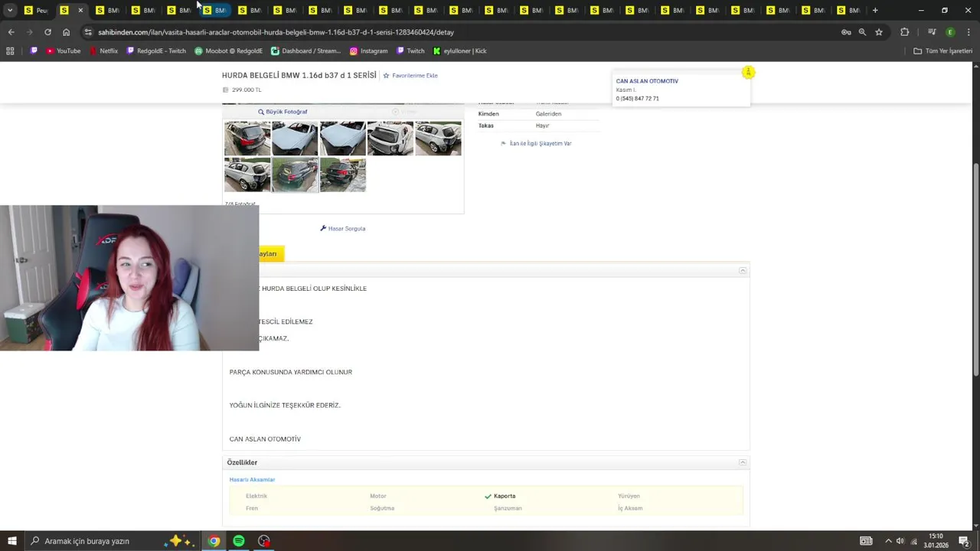Open the CAN ASLAN OTOMOTİV seller link

[x=647, y=81]
